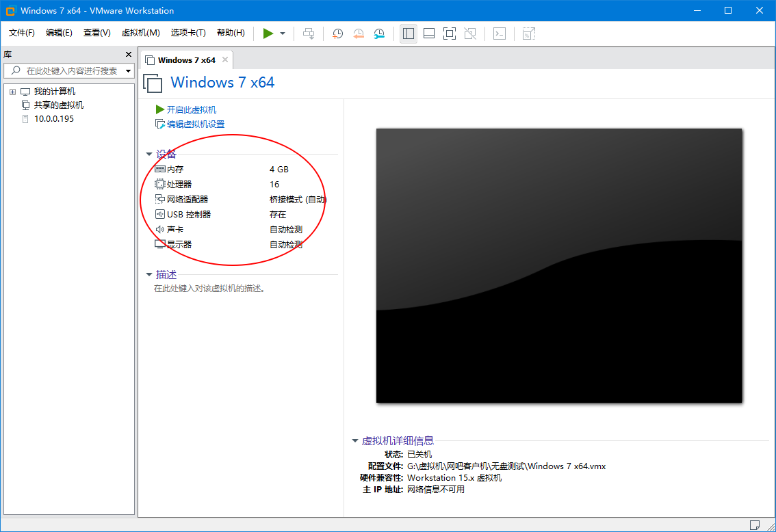Open the 帮助(H) menu

pyautogui.click(x=231, y=33)
